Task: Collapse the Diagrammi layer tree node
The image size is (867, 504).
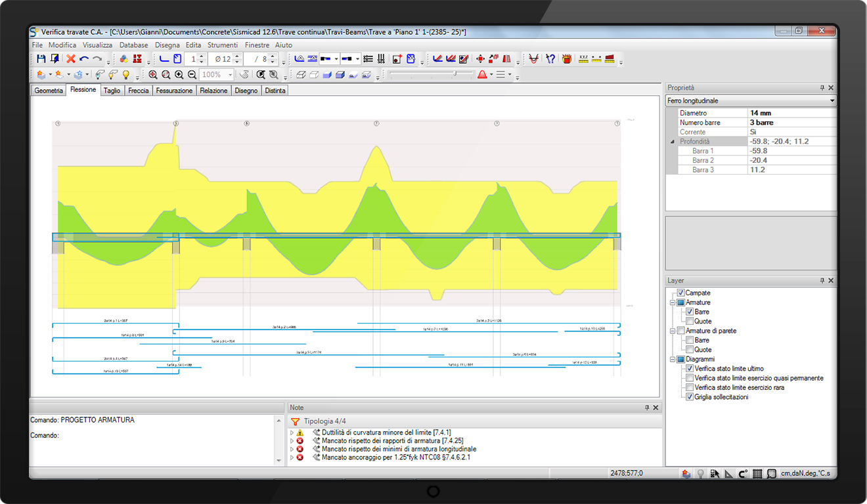Action: point(673,360)
